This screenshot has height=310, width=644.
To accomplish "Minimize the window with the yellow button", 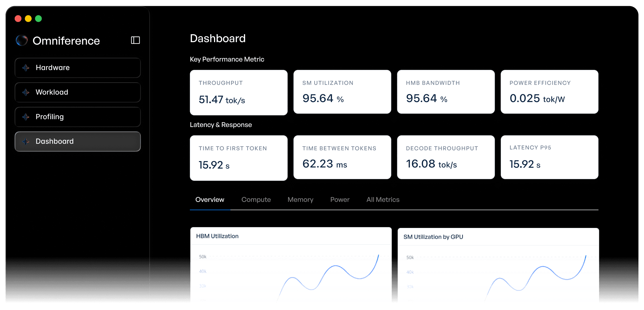I will pos(28,19).
